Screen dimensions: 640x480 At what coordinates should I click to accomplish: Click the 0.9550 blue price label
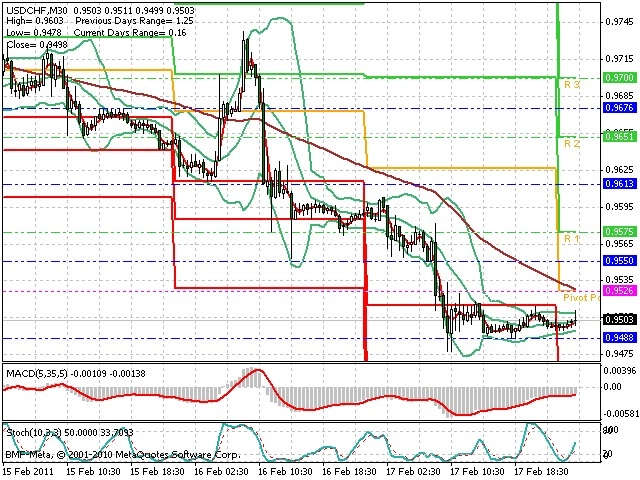tap(620, 261)
